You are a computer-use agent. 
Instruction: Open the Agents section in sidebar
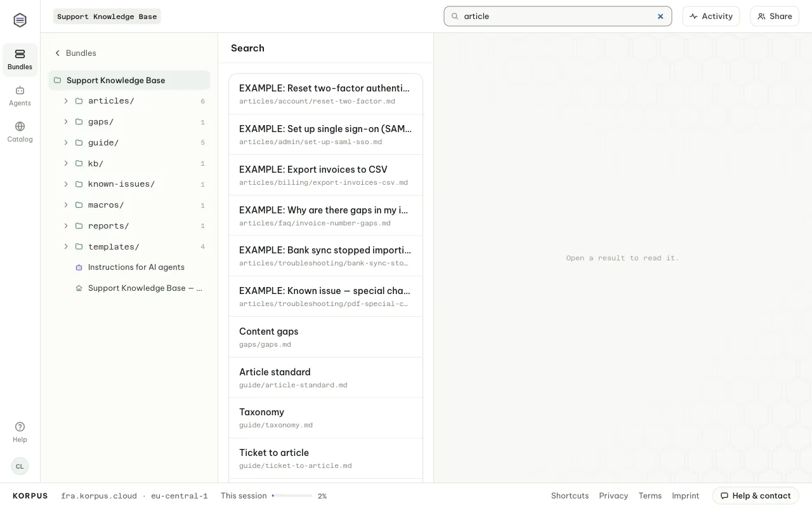tap(20, 96)
